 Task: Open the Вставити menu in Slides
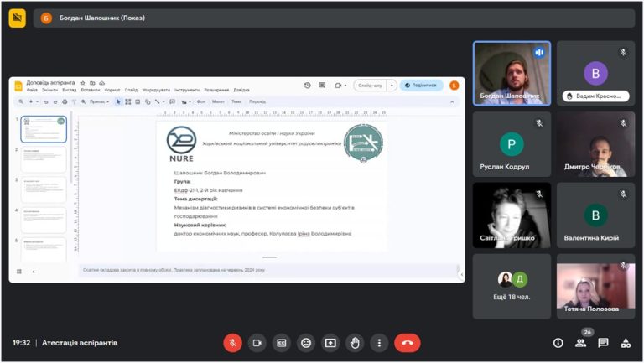(x=91, y=90)
